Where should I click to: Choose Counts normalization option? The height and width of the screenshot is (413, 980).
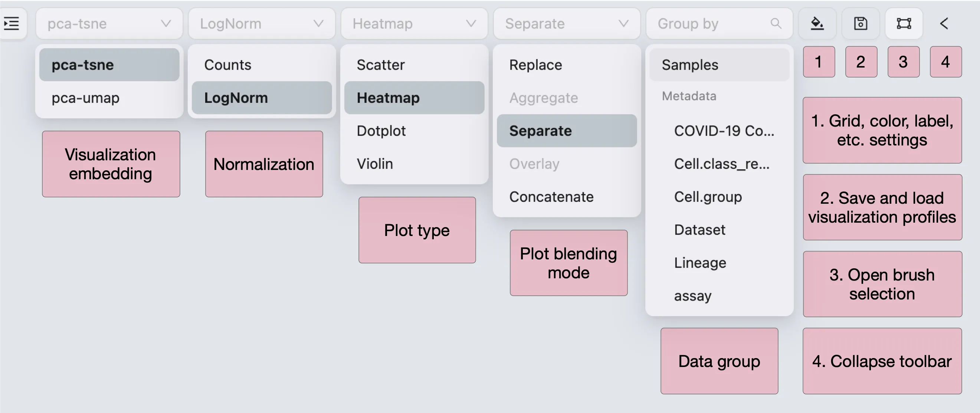click(x=227, y=65)
